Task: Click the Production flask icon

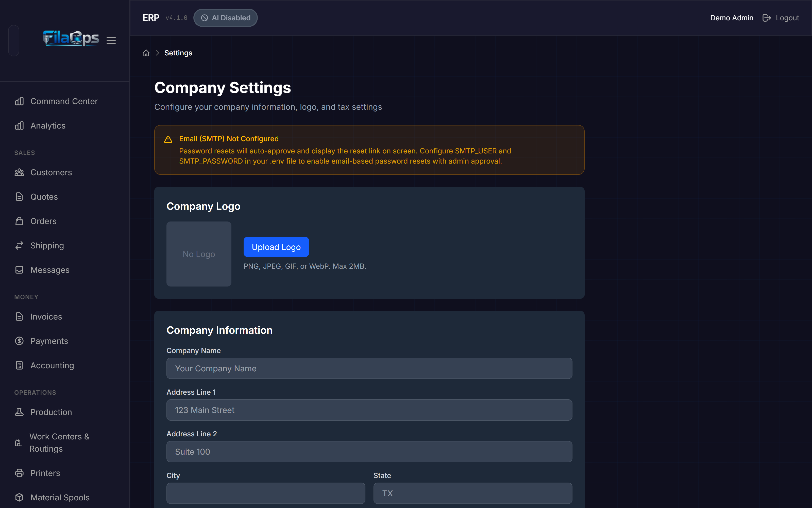Action: coord(19,412)
